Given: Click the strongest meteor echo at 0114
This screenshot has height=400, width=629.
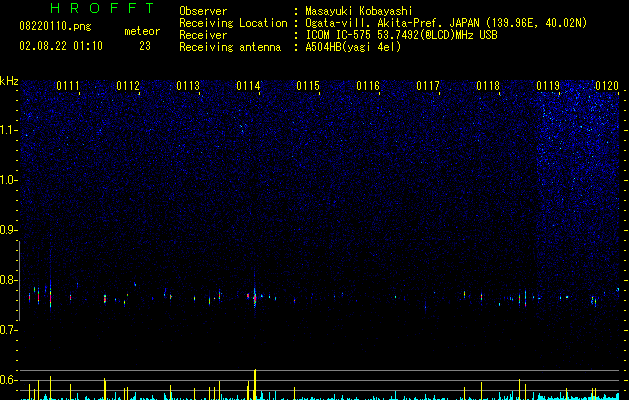Looking at the screenshot, I should [255, 298].
